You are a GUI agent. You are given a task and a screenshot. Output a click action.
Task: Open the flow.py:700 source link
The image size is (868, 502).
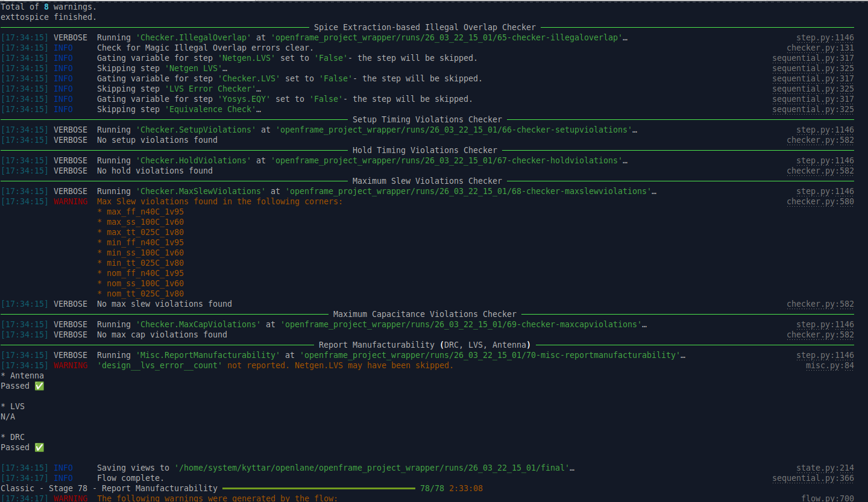pyautogui.click(x=827, y=498)
